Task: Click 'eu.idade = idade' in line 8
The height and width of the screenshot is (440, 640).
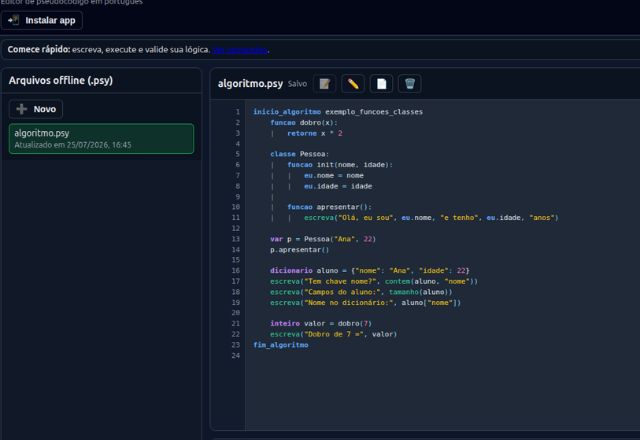Action: coord(338,186)
